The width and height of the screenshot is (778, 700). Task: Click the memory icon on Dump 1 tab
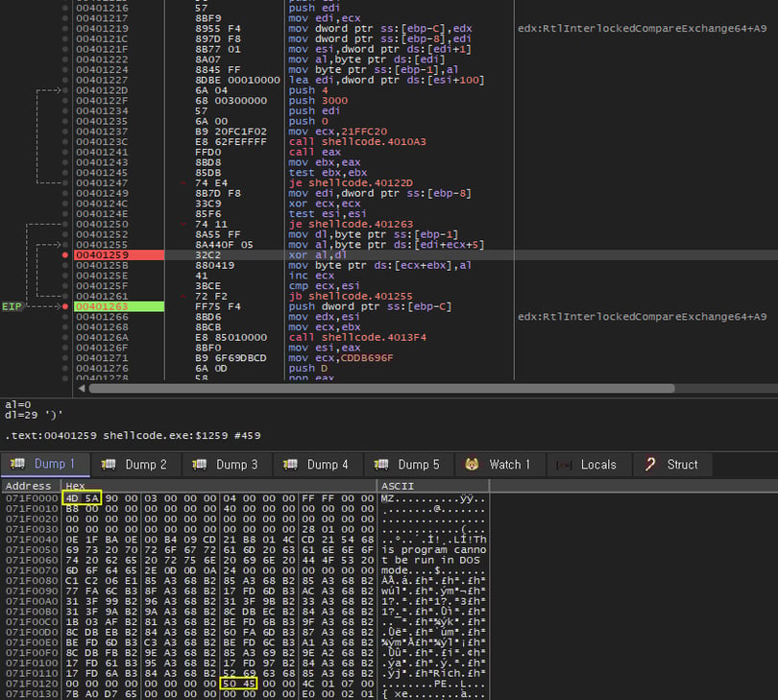[x=16, y=465]
